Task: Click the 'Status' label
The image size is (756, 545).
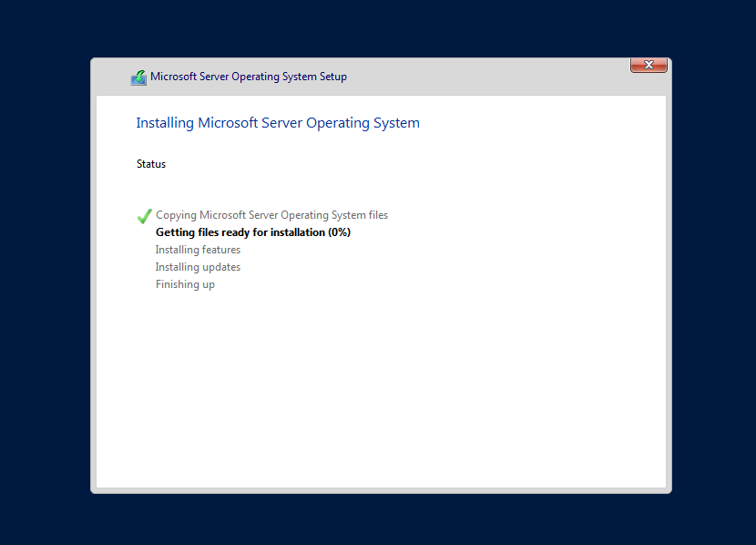Action: pos(151,164)
